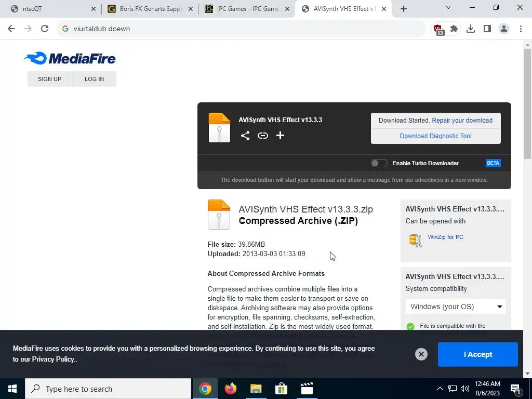Open the Chrome extensions puzzle icon
Viewport: 532px width, 399px height.
pyautogui.click(x=454, y=29)
